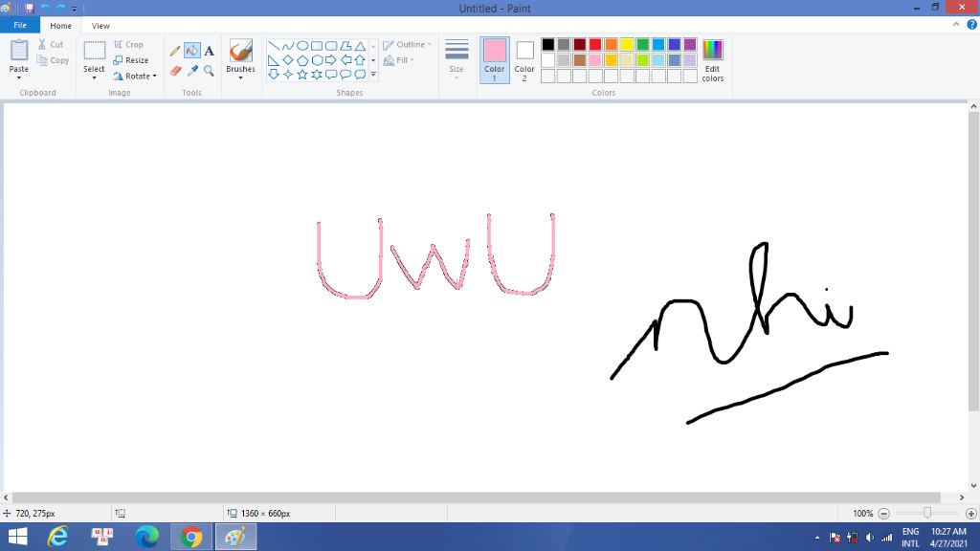Pick the red color swatch
980x551 pixels.
click(x=595, y=44)
